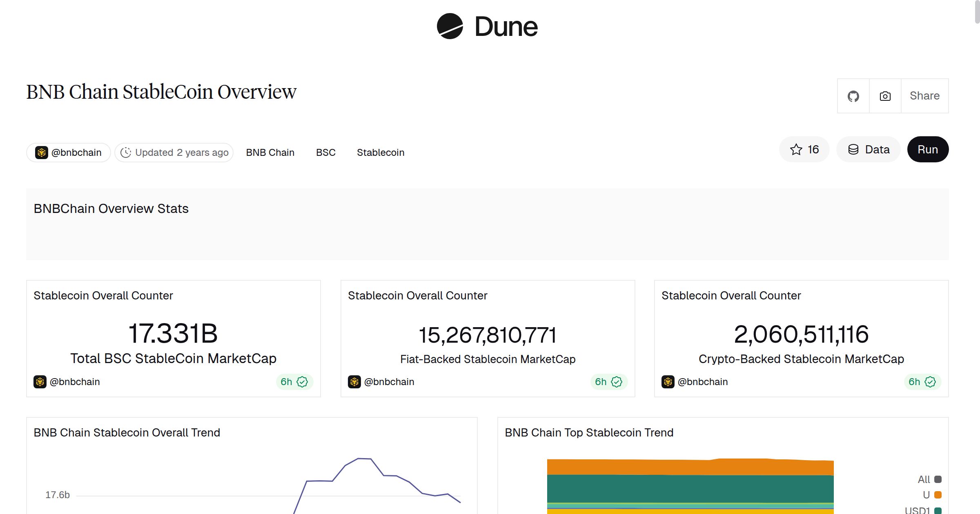Click the clock icon next to 'Updated 2 years ago'
The image size is (980, 514).
coord(126,152)
